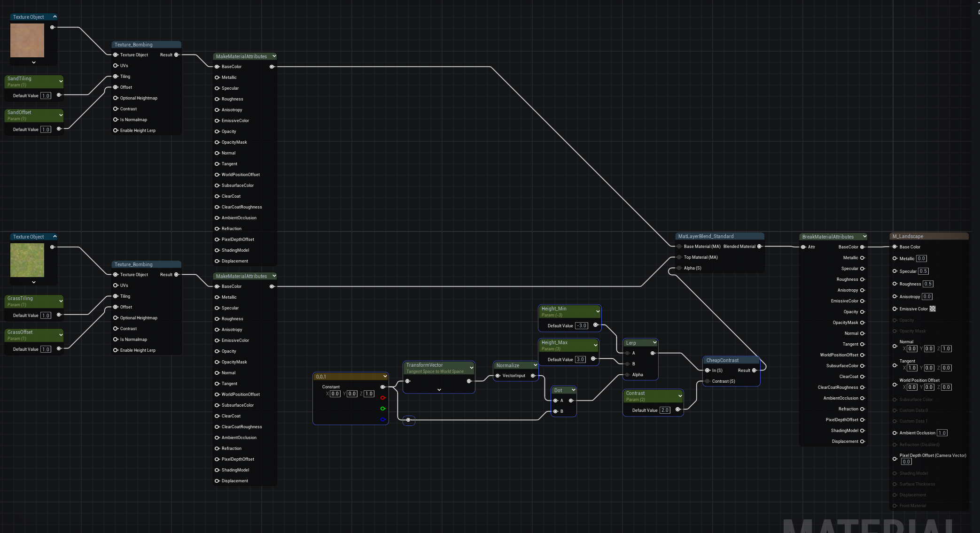Select the upper Texture_Bombing node header
Viewport: 980px width, 533px height.
(x=133, y=45)
